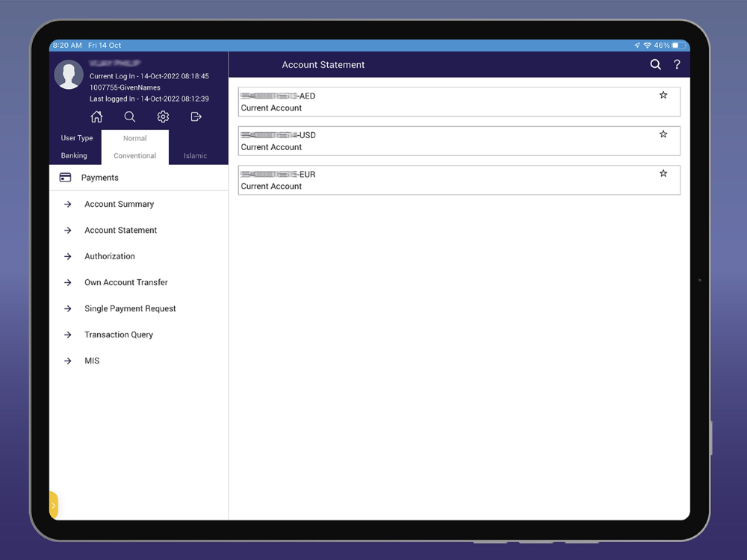
Task: Open the EUR Current Account card
Action: [x=459, y=180]
